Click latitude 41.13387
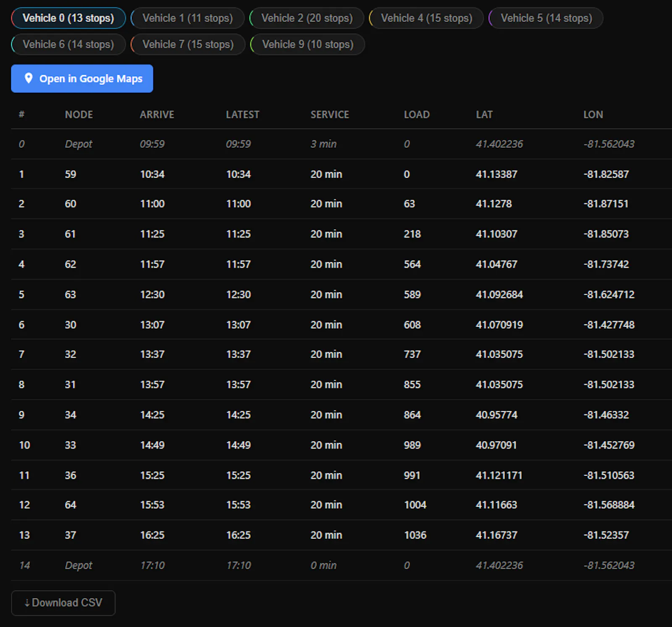This screenshot has height=627, width=672. (496, 174)
